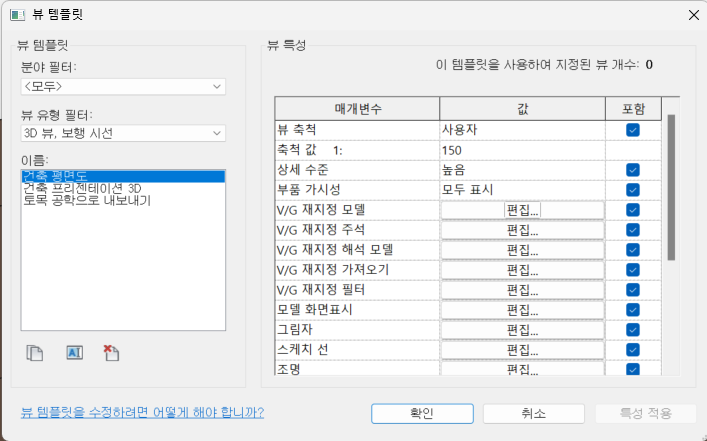Click 편집 button for V/G 재지정 모델
Image resolution: width=707 pixels, height=441 pixels.
click(522, 210)
